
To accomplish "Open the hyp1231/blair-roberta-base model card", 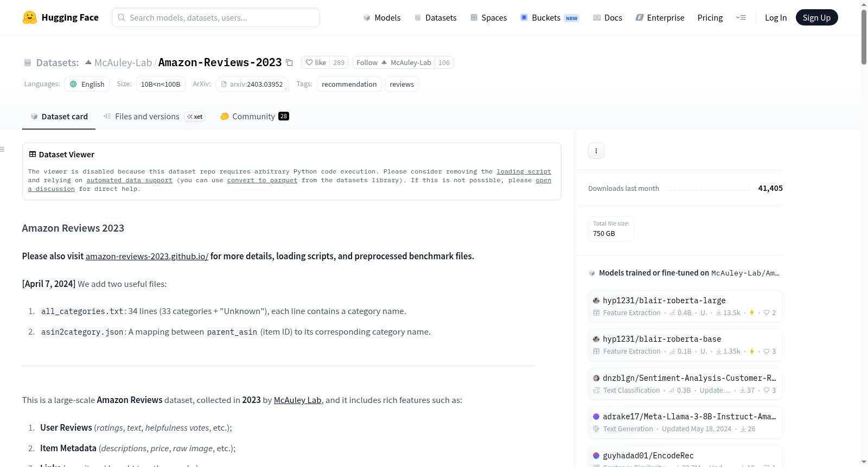I will click(x=685, y=345).
